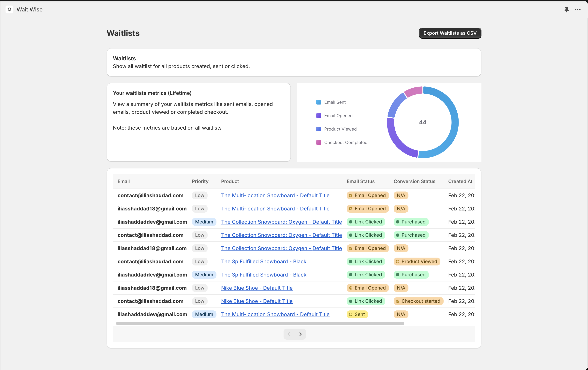Screen dimensions: 588x370
Task: Click the Email column header
Action: [124, 181]
